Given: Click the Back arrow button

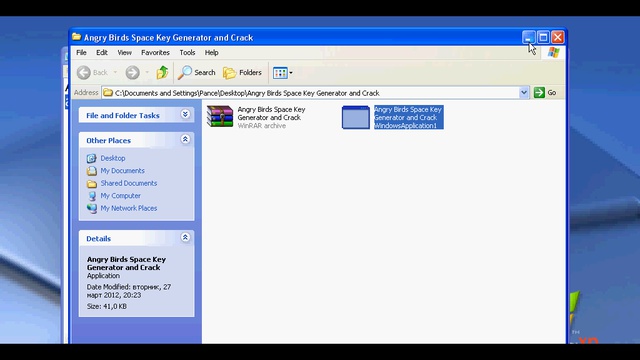Looking at the screenshot, I should 84,73.
